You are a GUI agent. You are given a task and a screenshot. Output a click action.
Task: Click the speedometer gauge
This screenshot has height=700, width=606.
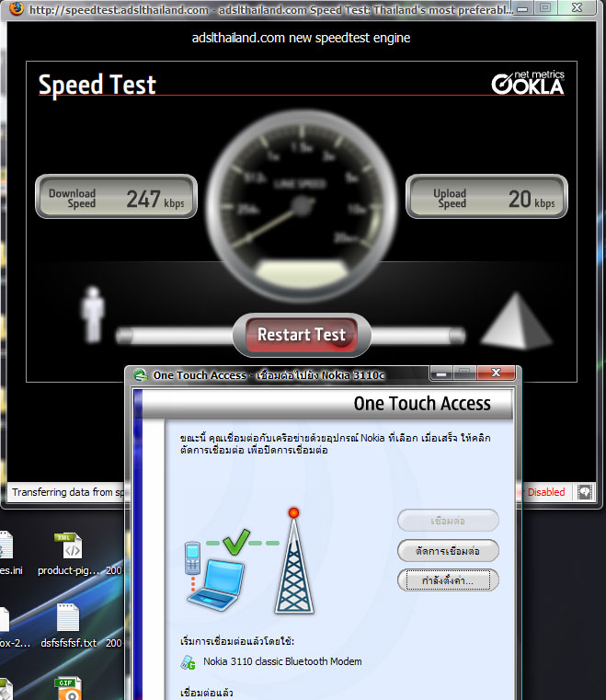click(302, 207)
